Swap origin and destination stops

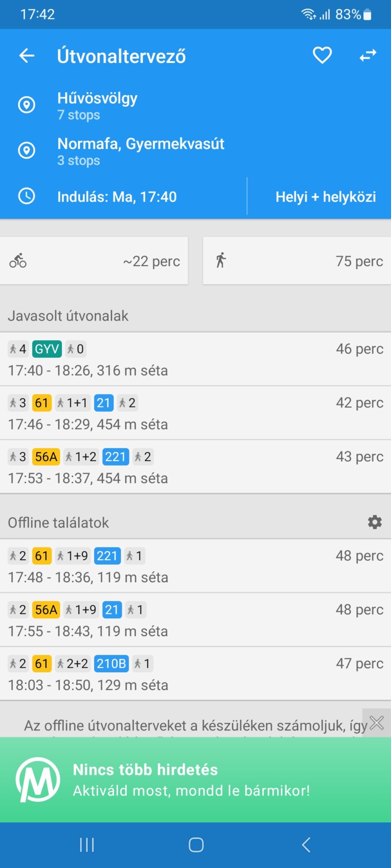(x=367, y=56)
